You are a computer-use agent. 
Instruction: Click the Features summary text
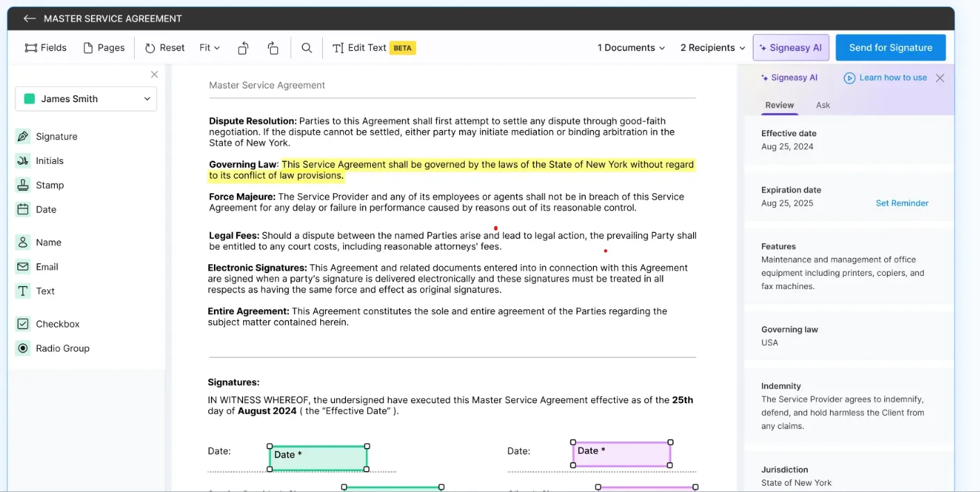pyautogui.click(x=842, y=272)
